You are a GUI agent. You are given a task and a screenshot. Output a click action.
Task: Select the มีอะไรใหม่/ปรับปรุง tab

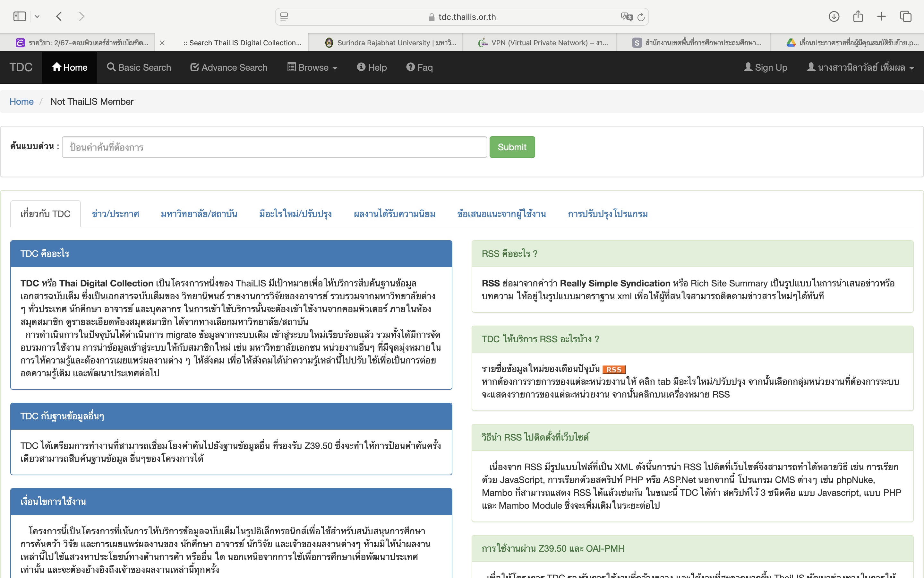[295, 214]
